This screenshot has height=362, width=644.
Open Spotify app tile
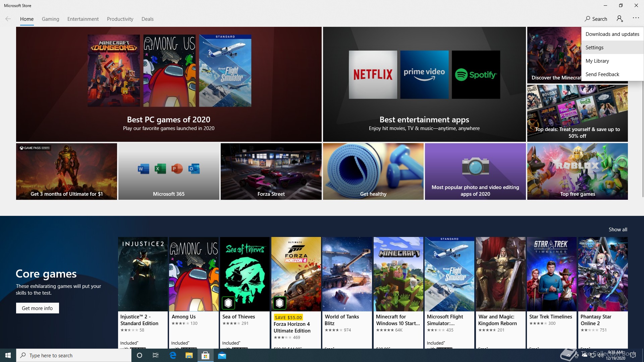(476, 74)
